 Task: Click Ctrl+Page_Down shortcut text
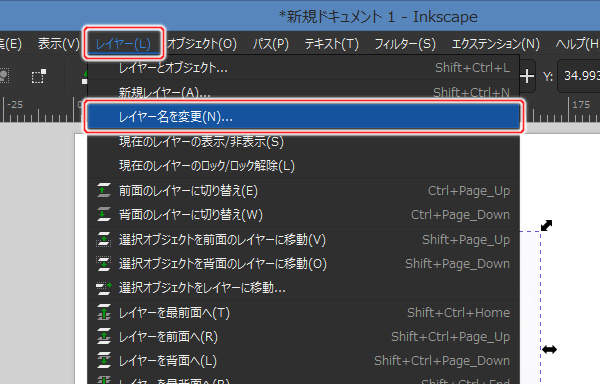(x=460, y=215)
